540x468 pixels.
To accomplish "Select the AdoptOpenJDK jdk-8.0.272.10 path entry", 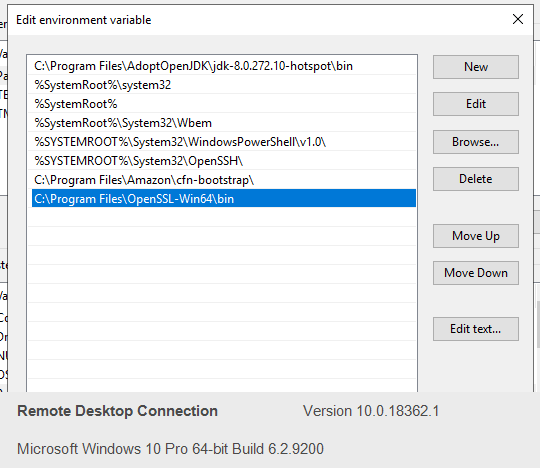I will coord(224,66).
